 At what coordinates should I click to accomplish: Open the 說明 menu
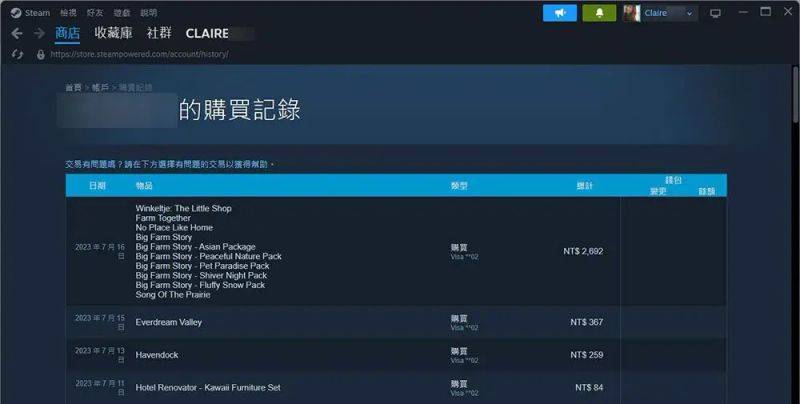click(149, 13)
